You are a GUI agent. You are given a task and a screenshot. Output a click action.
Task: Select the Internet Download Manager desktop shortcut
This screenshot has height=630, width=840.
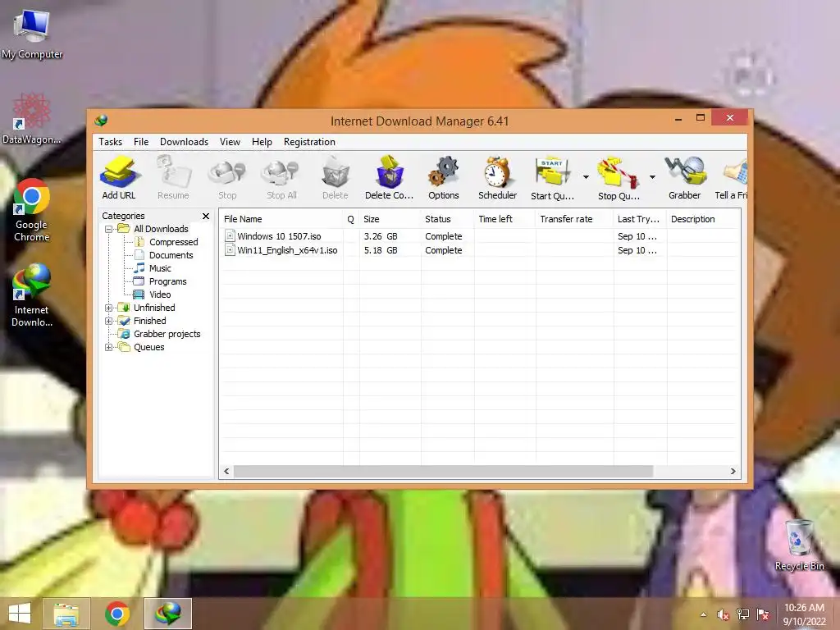(32, 295)
